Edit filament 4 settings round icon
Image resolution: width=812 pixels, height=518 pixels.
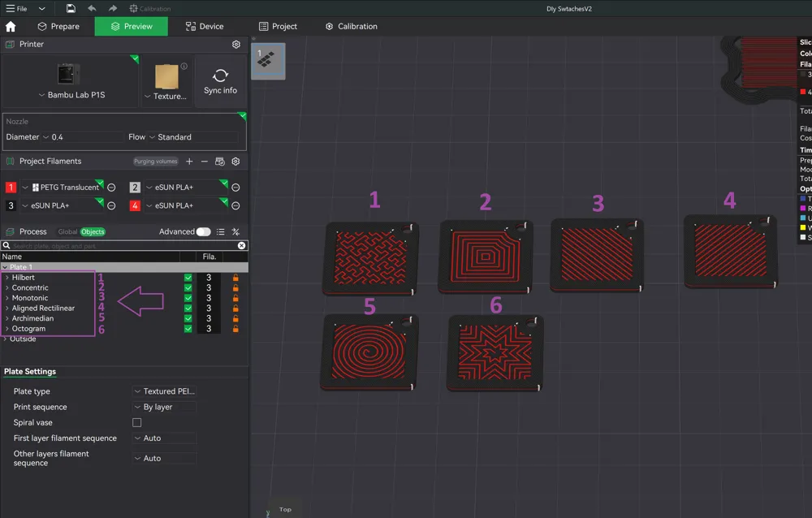pyautogui.click(x=235, y=205)
